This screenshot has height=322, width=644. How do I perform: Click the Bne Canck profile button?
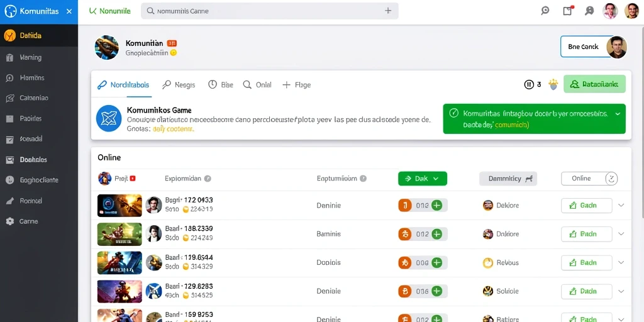tap(594, 47)
